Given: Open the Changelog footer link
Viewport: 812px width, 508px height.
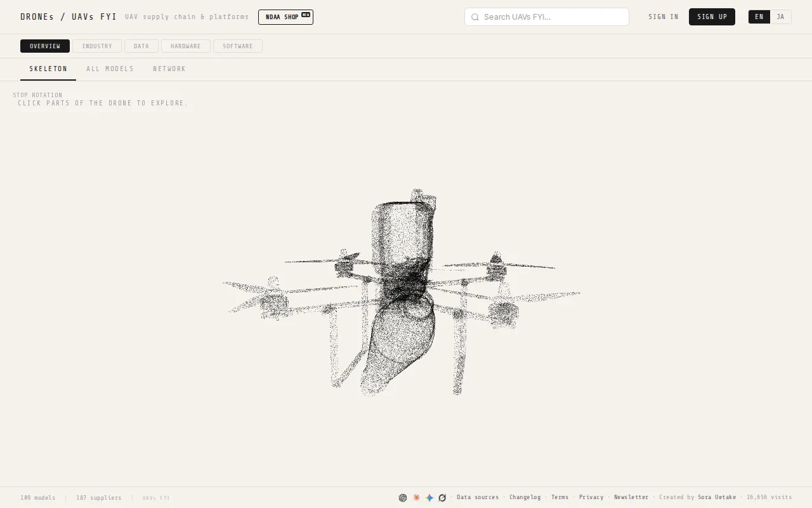Looking at the screenshot, I should click(525, 498).
